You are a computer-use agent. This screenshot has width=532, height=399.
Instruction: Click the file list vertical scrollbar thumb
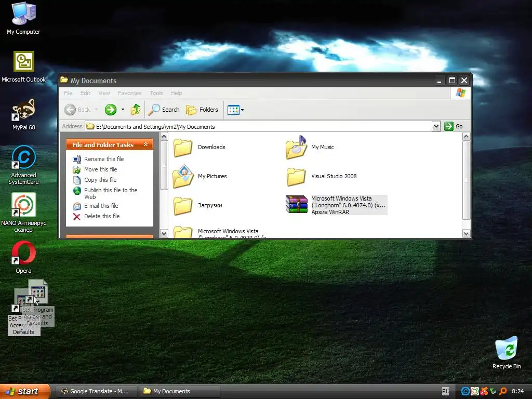tap(466, 180)
